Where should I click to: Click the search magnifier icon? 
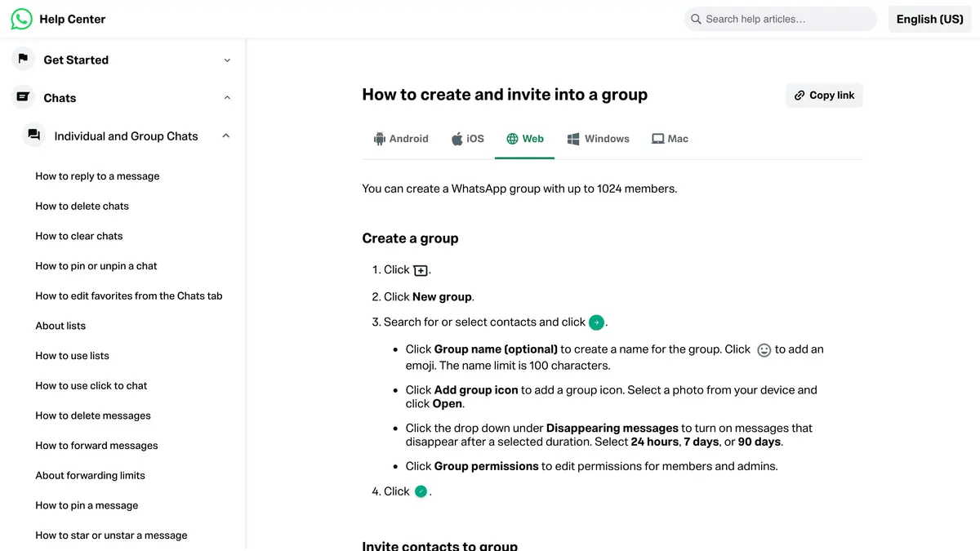point(696,19)
